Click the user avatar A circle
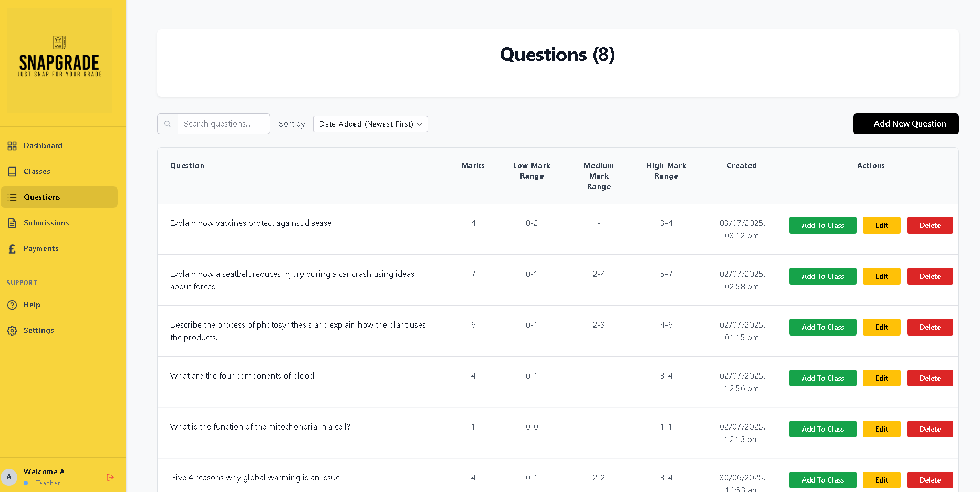 point(9,477)
